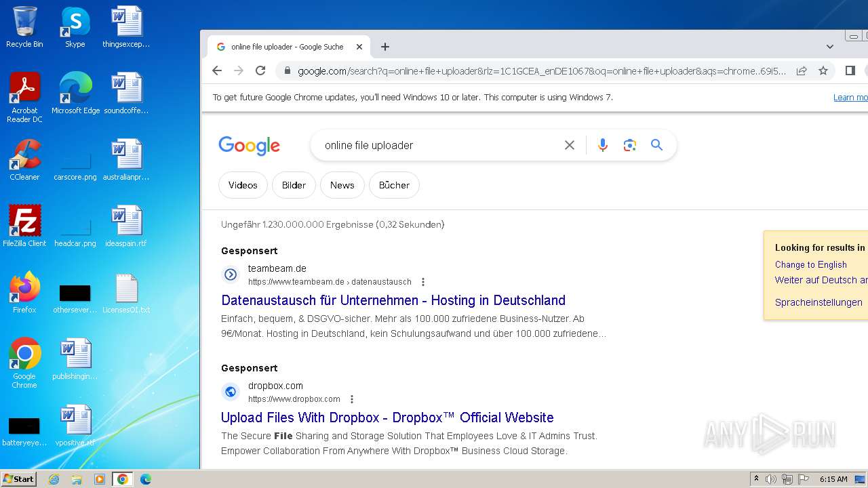Image resolution: width=868 pixels, height=488 pixels.
Task: Filter results by Bücher
Action: pos(394,185)
